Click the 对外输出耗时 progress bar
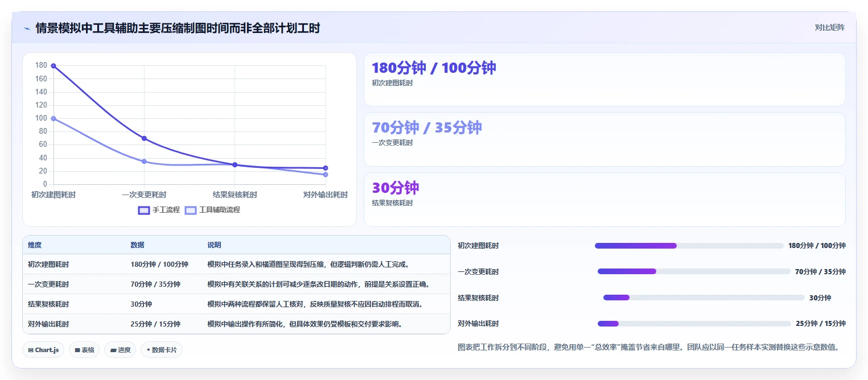Image resolution: width=868 pixels, height=380 pixels. [694, 324]
